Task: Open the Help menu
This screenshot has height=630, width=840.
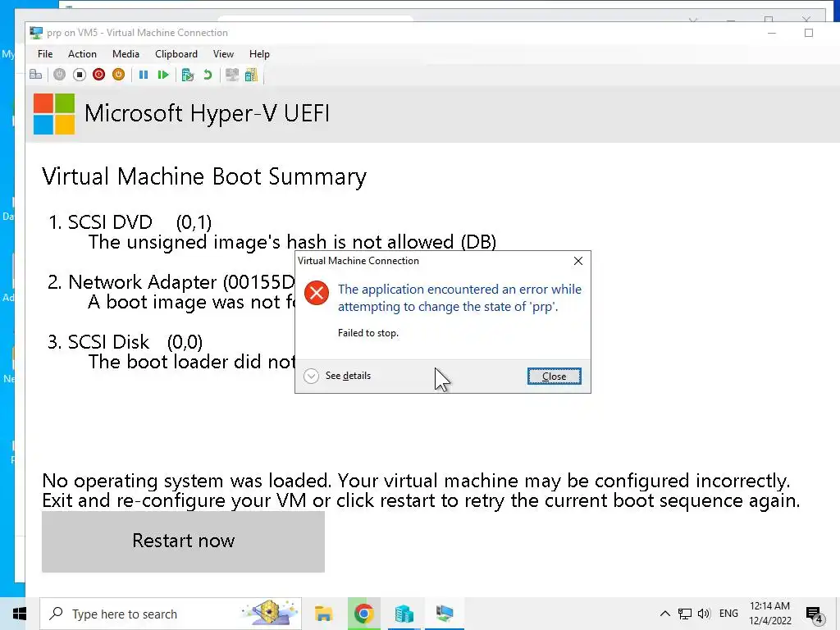Action: pyautogui.click(x=259, y=54)
